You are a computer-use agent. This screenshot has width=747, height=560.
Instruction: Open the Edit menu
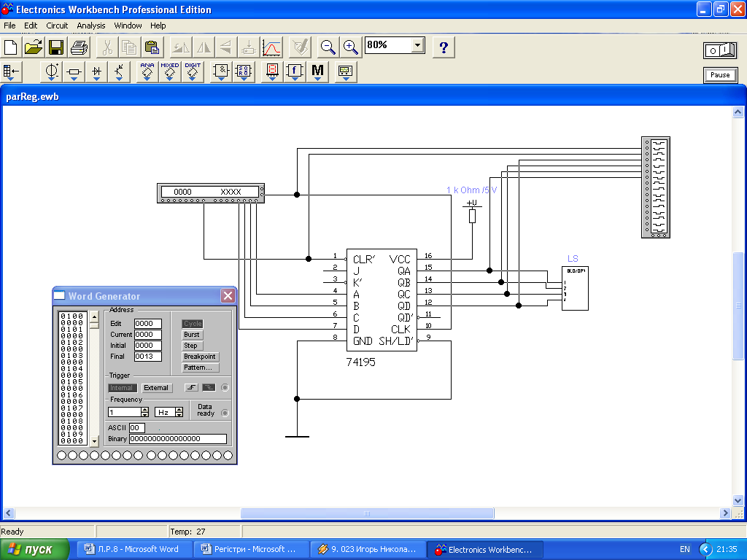click(x=31, y=26)
